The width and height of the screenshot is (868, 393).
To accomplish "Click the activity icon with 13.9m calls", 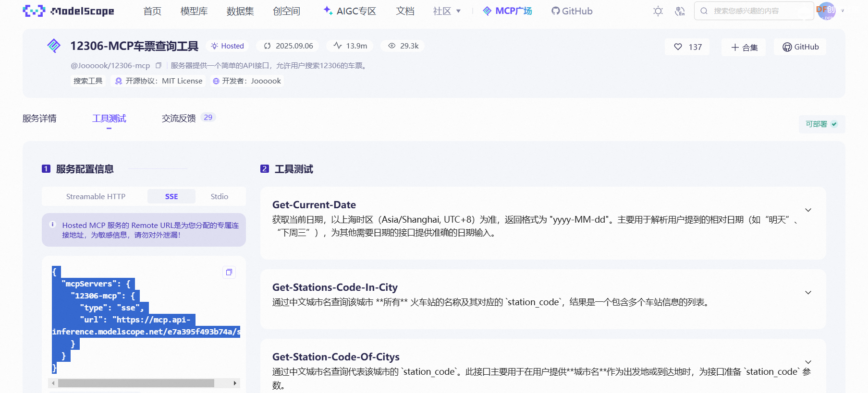I will tap(338, 46).
